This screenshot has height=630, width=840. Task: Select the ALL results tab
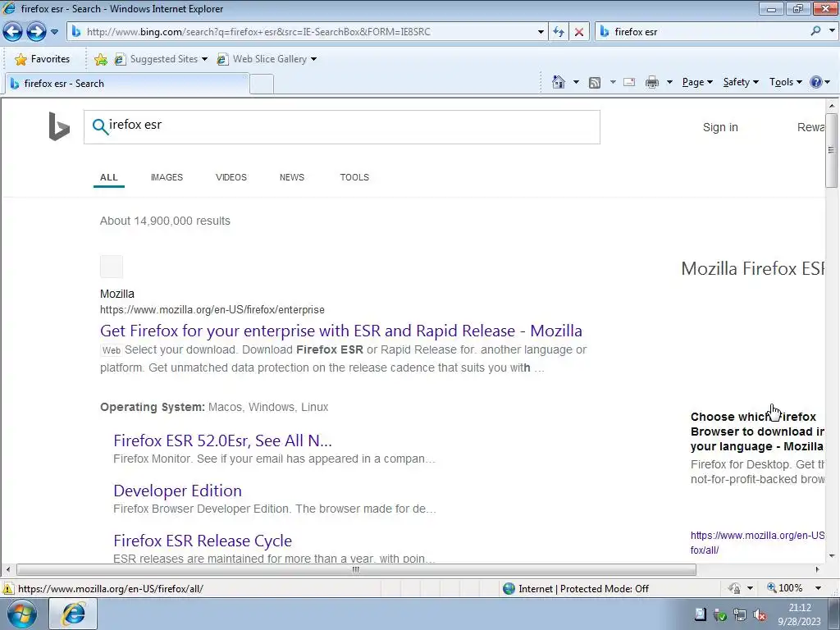109,177
